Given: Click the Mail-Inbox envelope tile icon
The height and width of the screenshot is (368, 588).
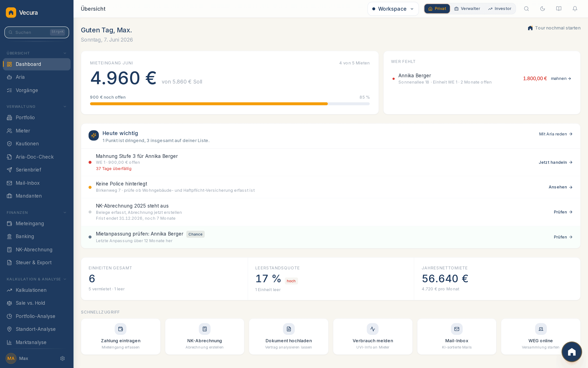Looking at the screenshot, I should click(x=457, y=329).
